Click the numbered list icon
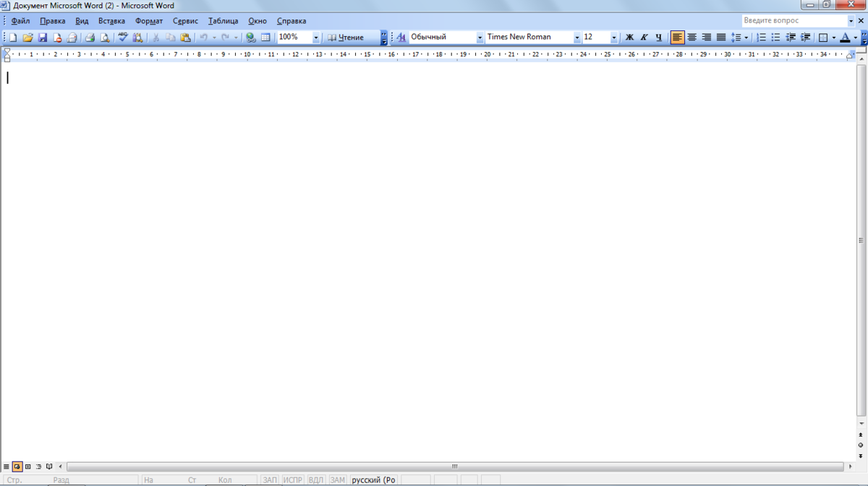The image size is (868, 486). coord(761,38)
